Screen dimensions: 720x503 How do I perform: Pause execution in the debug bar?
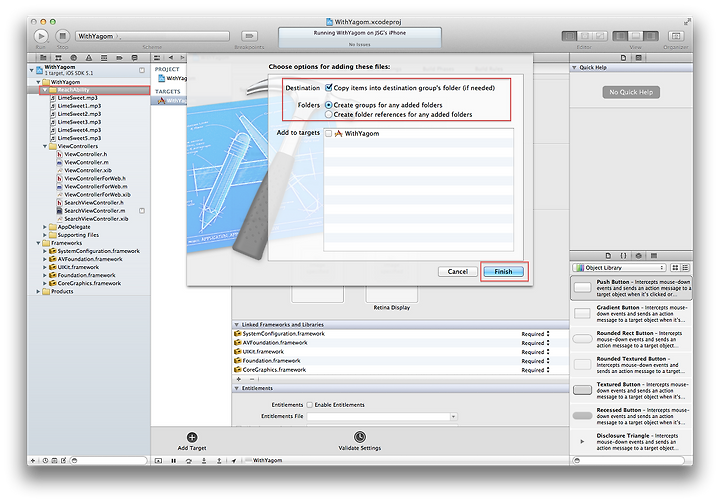click(x=174, y=460)
